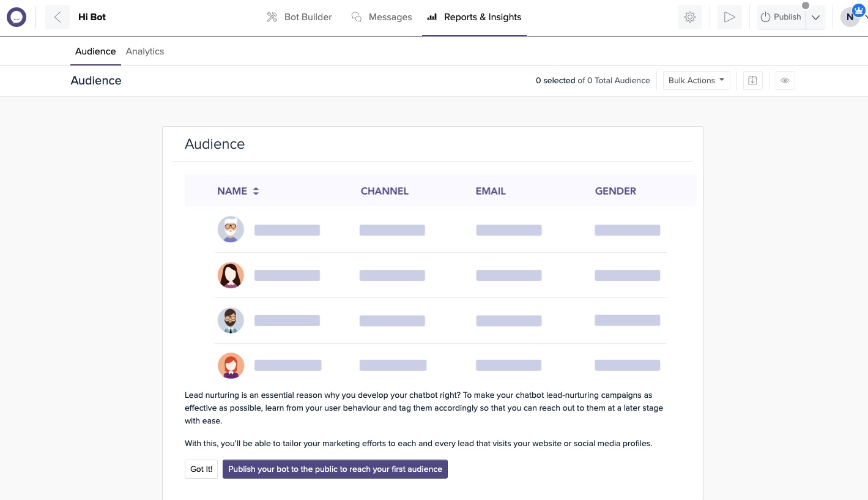Click the Hi Bot name title

point(92,17)
